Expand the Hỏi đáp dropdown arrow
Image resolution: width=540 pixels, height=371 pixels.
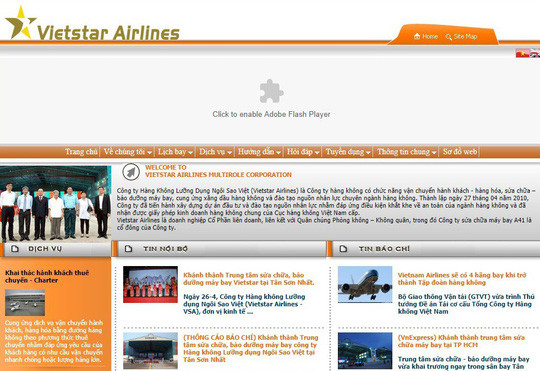coord(317,152)
